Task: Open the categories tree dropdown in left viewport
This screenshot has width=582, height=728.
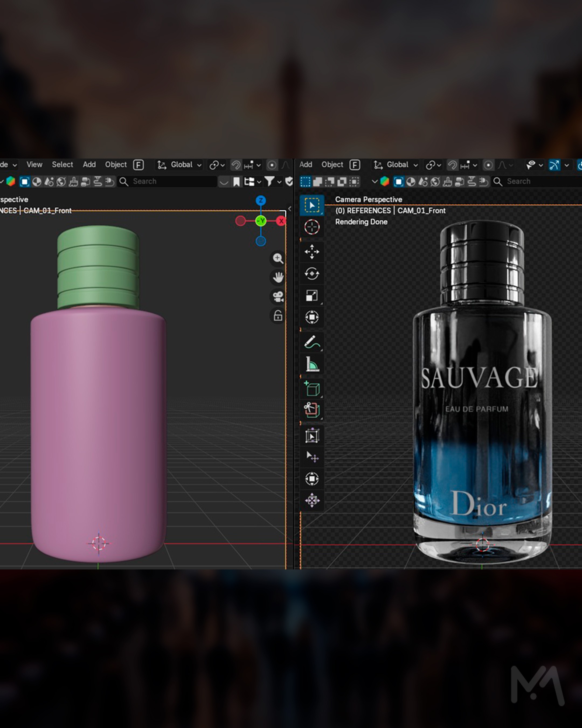Action: pos(253,182)
